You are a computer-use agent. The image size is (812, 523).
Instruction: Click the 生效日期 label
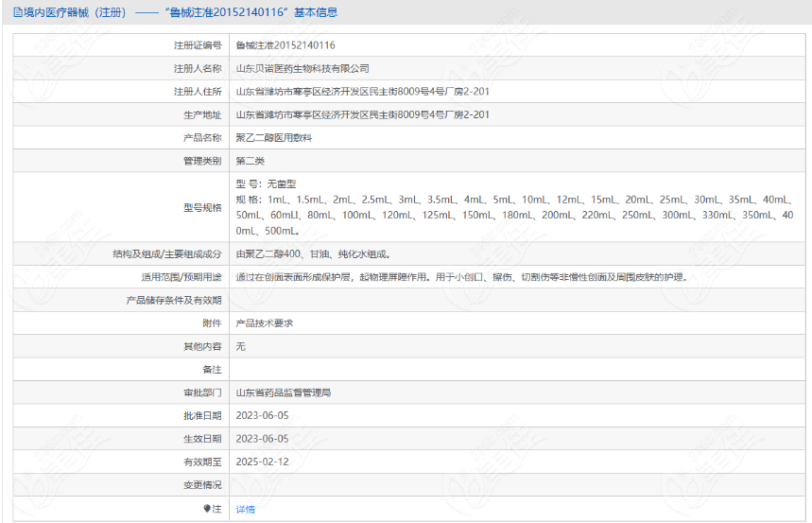click(202, 439)
